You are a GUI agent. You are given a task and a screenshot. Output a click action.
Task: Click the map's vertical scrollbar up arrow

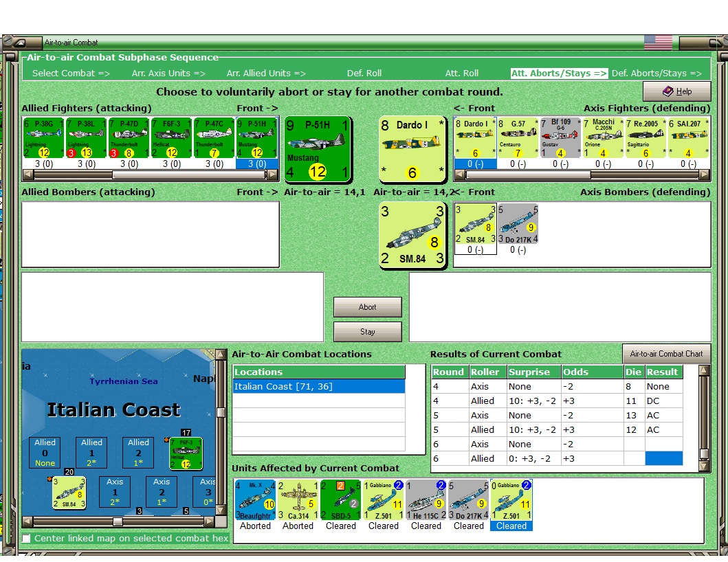click(221, 355)
